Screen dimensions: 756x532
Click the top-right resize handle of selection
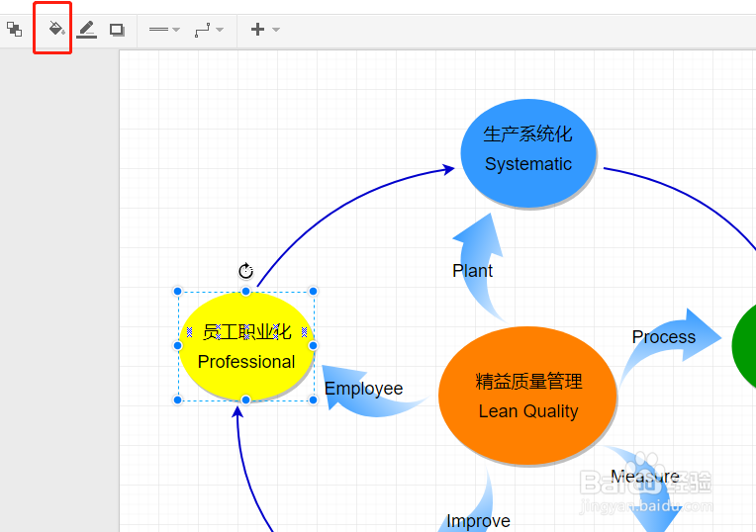click(x=313, y=291)
